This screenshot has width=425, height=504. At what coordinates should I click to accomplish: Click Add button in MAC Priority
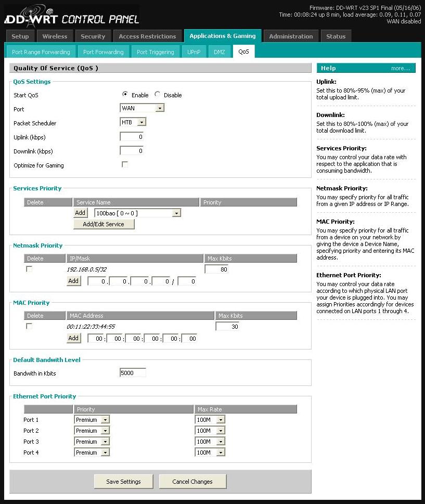[x=73, y=338]
